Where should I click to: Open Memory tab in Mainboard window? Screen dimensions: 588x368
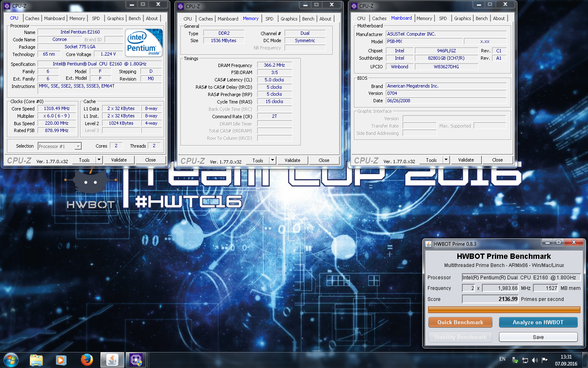[x=424, y=18]
